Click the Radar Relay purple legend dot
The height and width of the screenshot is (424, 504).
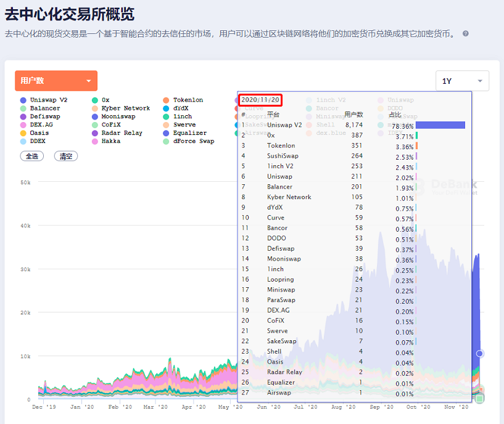(x=95, y=133)
